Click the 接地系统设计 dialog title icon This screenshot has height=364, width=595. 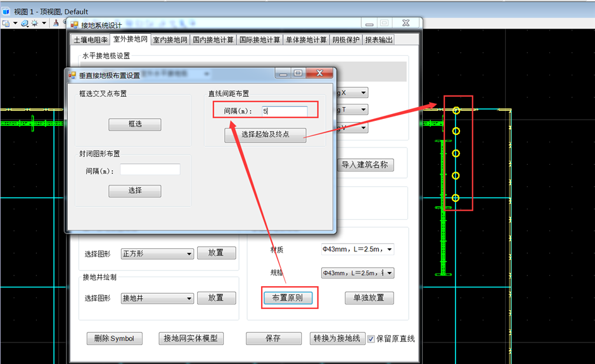pos(74,25)
